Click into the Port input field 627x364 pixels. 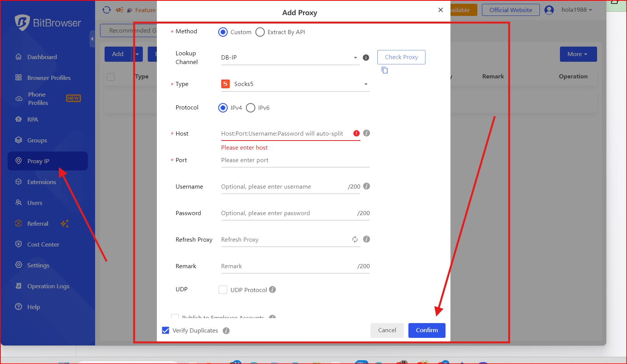pos(295,160)
